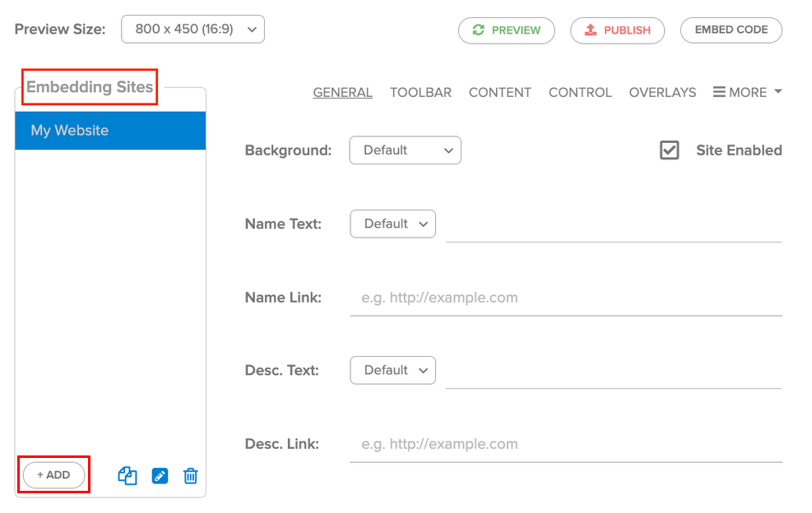
Task: Switch to the TOOLBAR tab
Action: tap(420, 92)
